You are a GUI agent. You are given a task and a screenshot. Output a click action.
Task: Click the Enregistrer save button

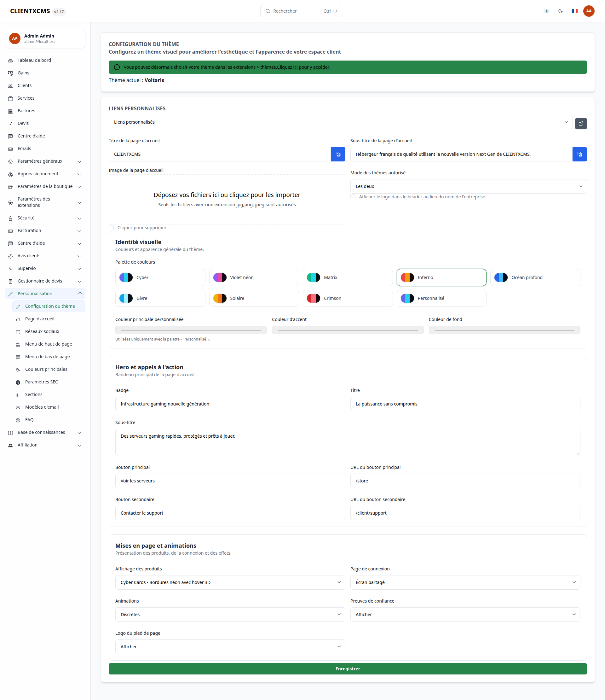click(x=347, y=668)
